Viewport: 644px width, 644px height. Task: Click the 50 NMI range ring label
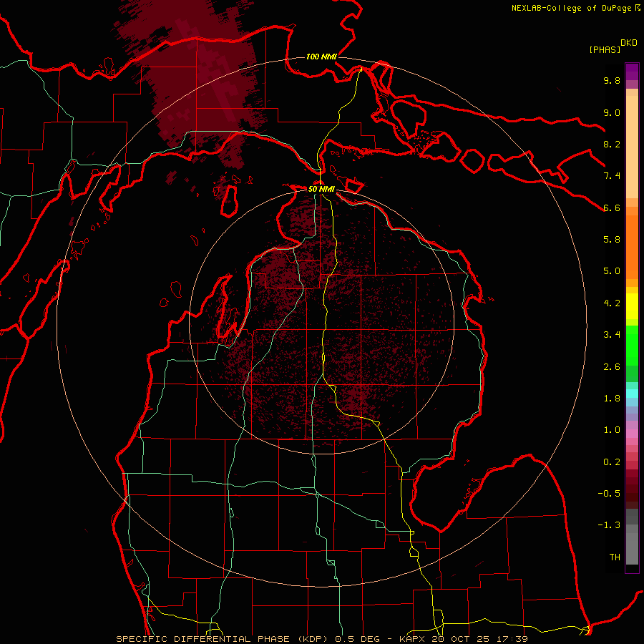[321, 189]
